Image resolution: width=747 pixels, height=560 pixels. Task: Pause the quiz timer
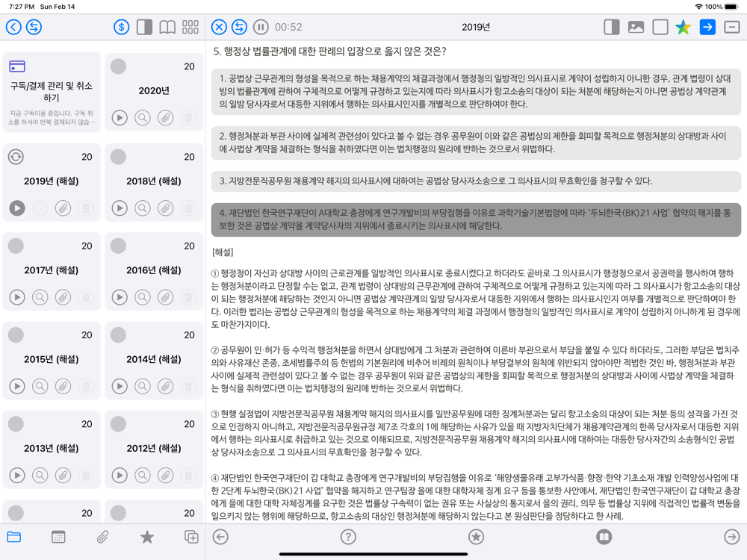261,27
